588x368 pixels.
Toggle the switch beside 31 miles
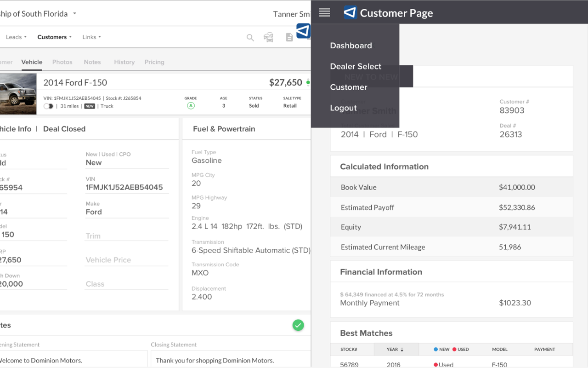[48, 106]
